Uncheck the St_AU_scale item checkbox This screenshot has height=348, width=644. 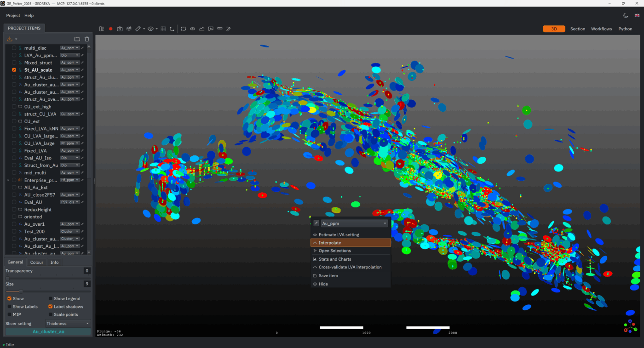(x=14, y=70)
